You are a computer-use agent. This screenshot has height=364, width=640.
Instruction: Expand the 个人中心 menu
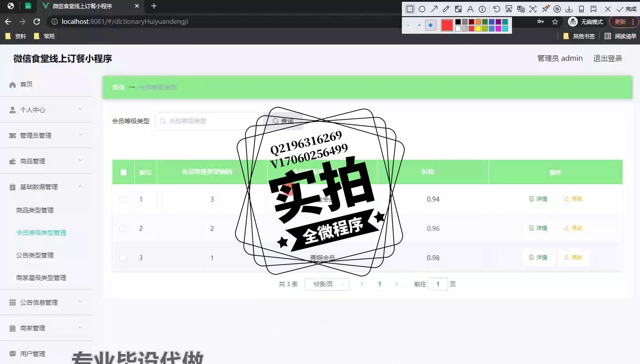pos(46,110)
